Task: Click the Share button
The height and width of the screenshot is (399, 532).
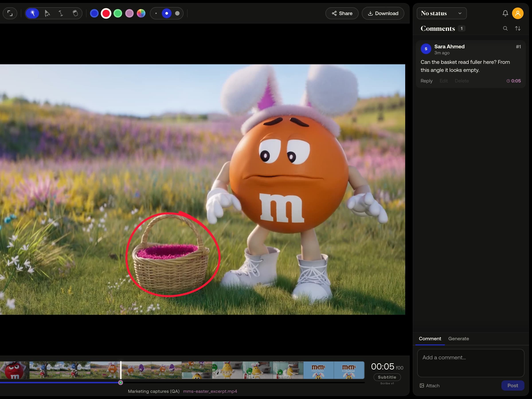Action: click(x=342, y=13)
